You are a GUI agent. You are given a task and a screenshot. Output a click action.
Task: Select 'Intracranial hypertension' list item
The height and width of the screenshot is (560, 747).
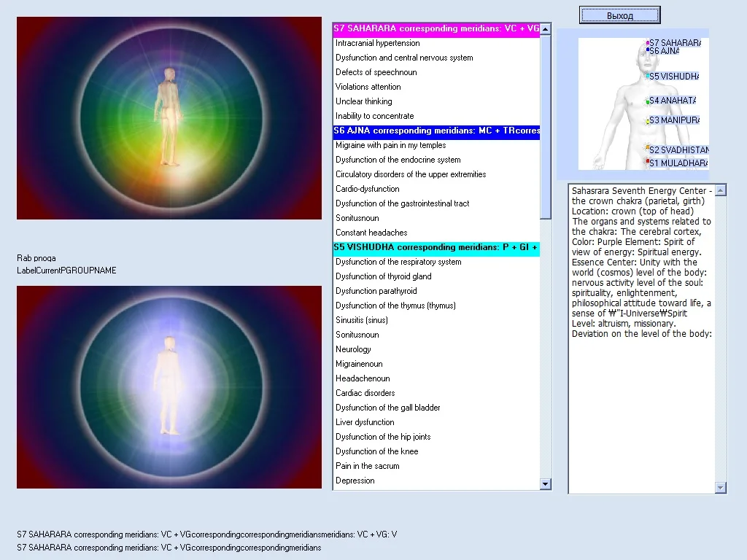pyautogui.click(x=436, y=43)
